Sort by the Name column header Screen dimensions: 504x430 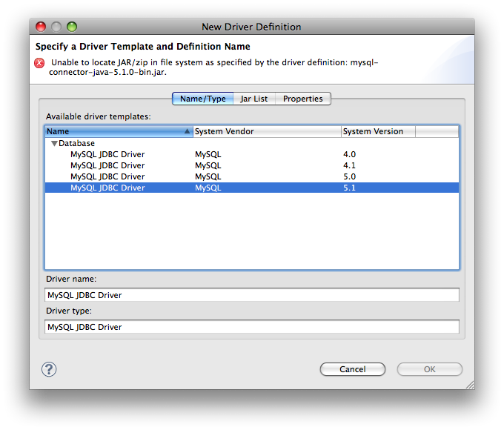[x=119, y=131]
